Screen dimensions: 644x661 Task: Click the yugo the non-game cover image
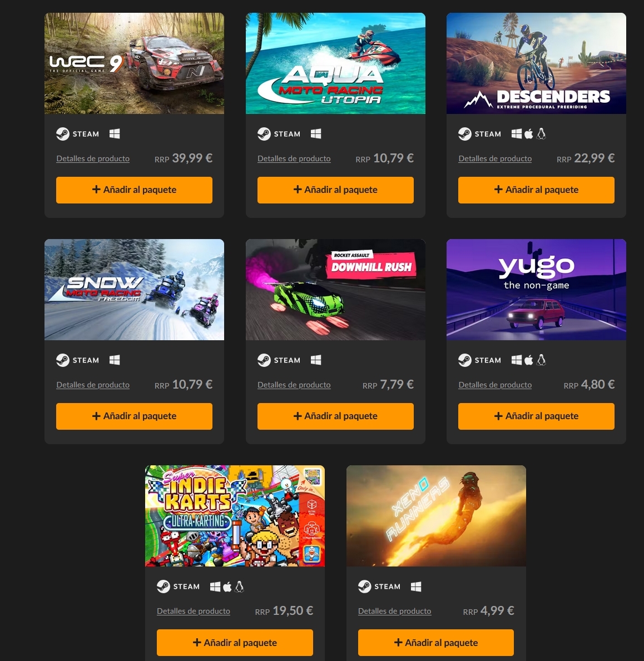click(536, 290)
